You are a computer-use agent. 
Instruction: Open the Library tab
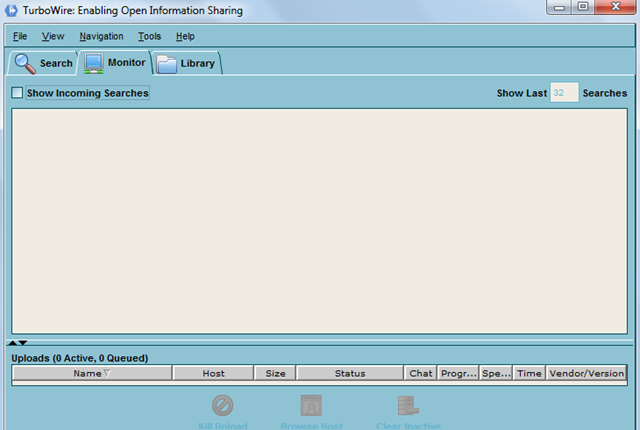[187, 63]
